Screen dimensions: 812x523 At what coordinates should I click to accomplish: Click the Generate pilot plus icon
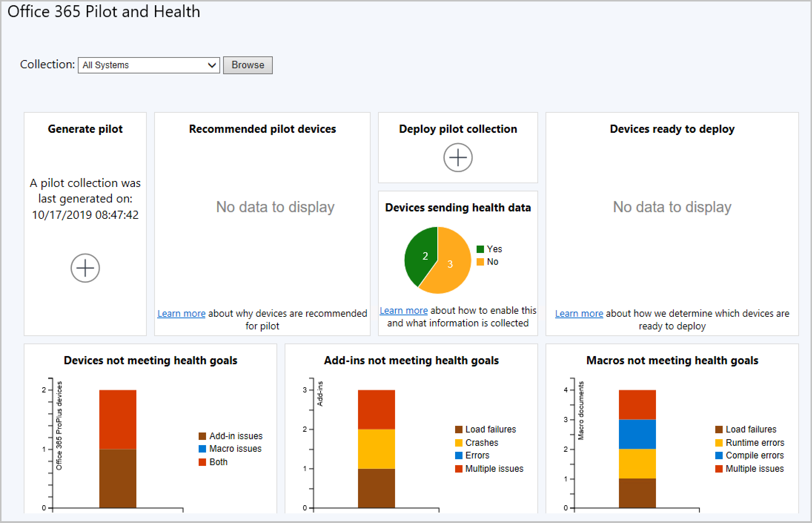(x=86, y=267)
